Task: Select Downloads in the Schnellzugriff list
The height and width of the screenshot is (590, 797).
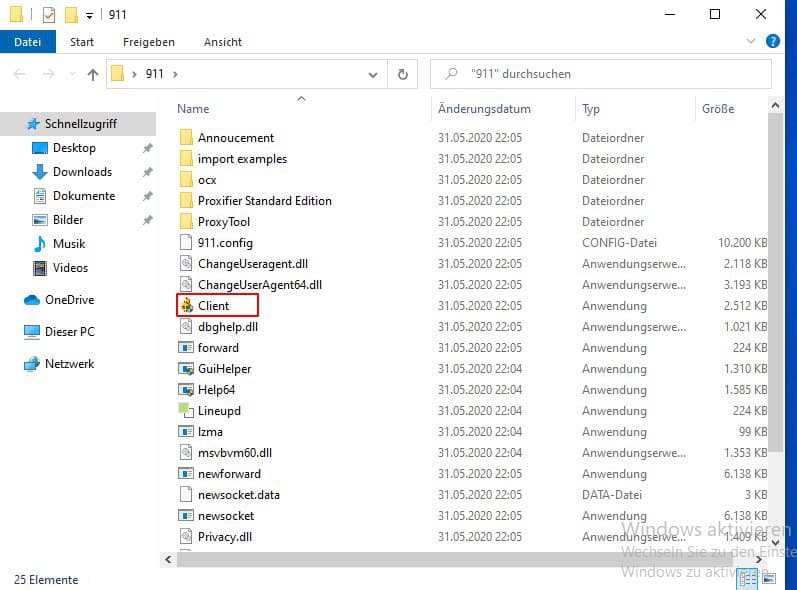Action: (82, 172)
